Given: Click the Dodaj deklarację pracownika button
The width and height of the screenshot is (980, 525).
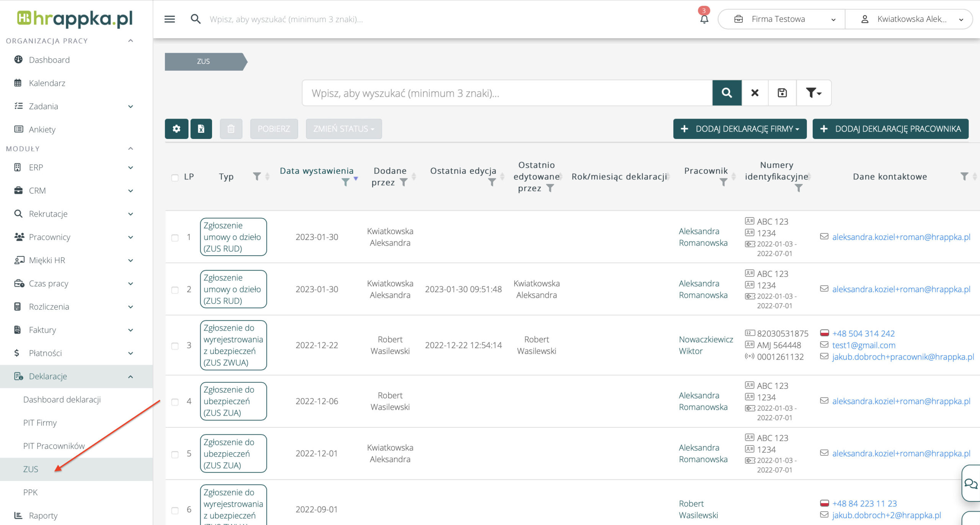Looking at the screenshot, I should click(x=890, y=129).
